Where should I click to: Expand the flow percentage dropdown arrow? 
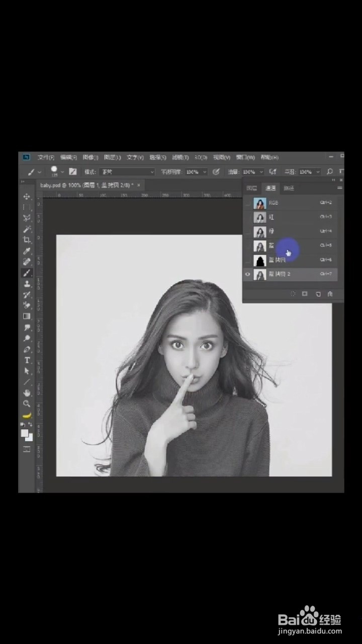pyautogui.click(x=261, y=172)
